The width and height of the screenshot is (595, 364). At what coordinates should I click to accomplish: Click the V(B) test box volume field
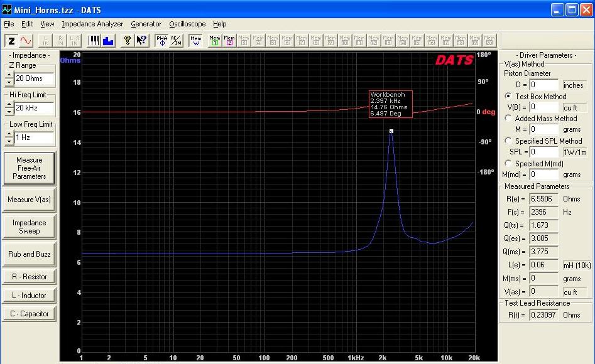(x=544, y=107)
